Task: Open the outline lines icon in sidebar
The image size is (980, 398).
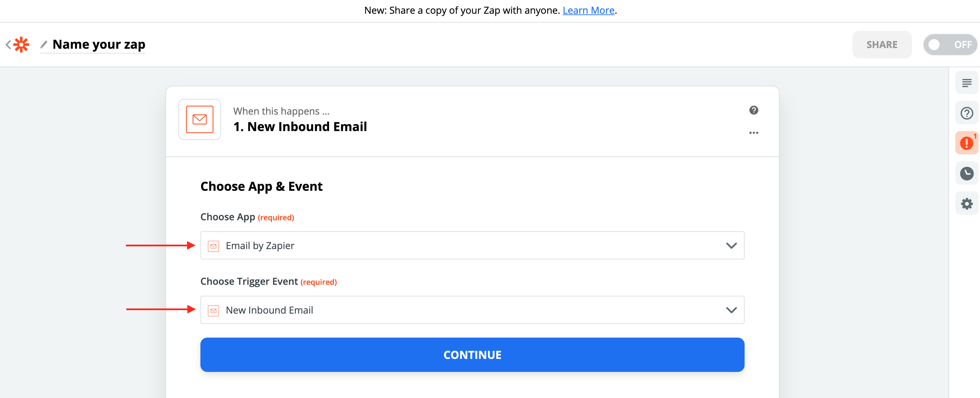Action: pos(966,83)
